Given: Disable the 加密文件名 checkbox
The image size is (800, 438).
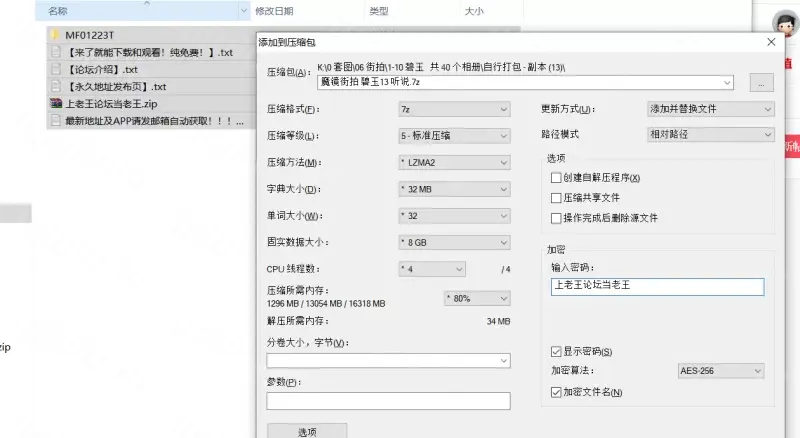Looking at the screenshot, I should click(x=556, y=392).
